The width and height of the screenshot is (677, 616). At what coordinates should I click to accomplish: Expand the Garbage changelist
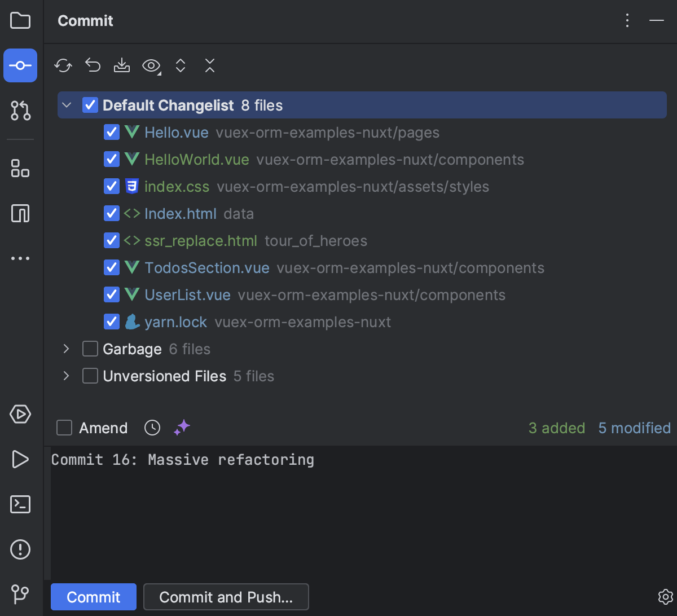click(67, 349)
